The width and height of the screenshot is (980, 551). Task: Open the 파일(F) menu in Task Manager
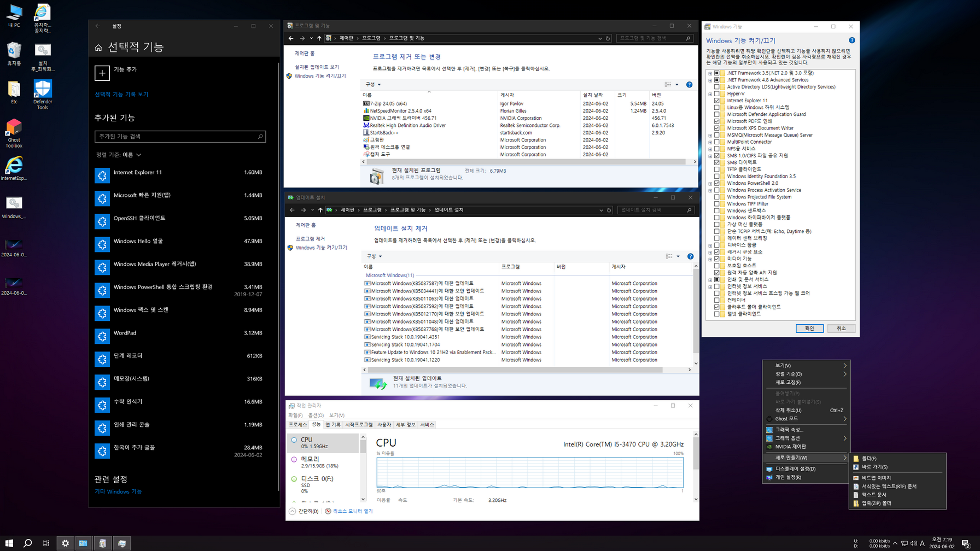296,415
